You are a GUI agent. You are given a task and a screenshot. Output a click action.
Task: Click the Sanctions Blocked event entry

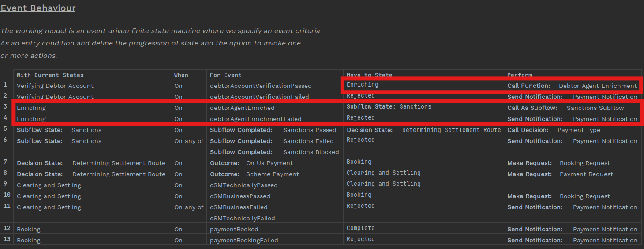tap(311, 152)
